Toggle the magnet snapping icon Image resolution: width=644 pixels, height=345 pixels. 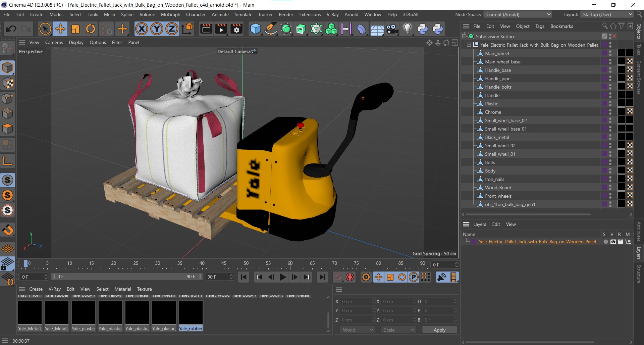pos(7,230)
